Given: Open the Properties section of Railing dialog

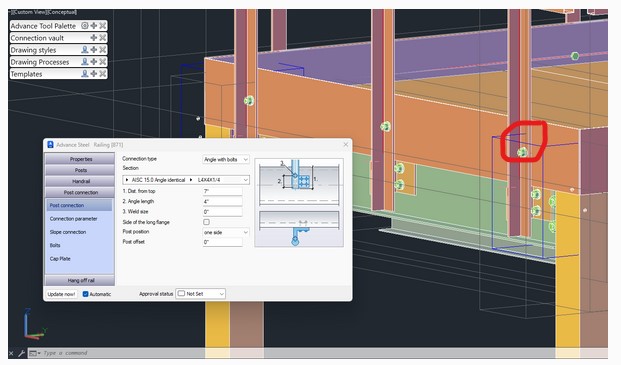Looking at the screenshot, I should pyautogui.click(x=80, y=159).
